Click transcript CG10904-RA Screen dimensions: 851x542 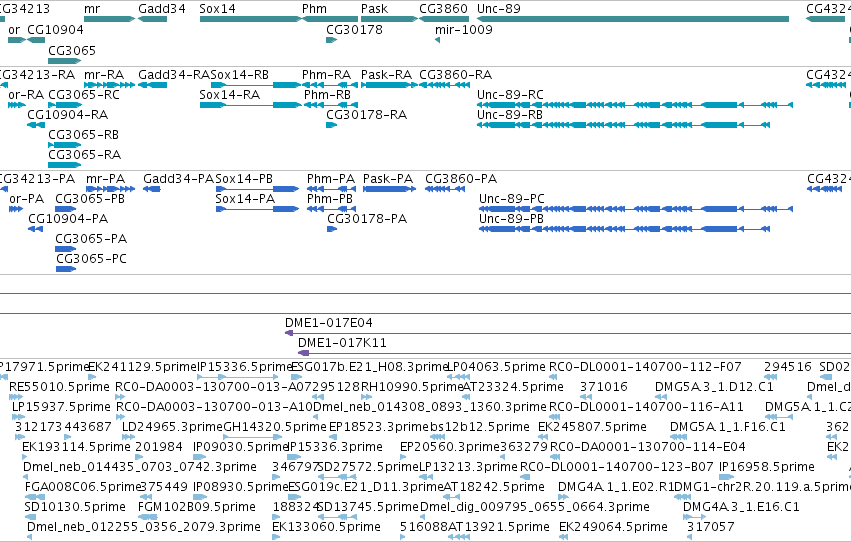click(x=36, y=125)
